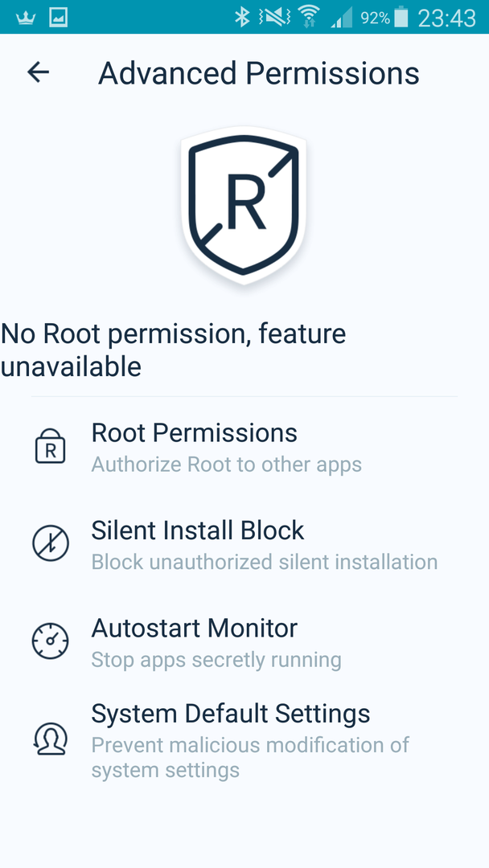Tap the crown icon in status bar
Viewport: 489px width, 868px height.
(x=26, y=18)
